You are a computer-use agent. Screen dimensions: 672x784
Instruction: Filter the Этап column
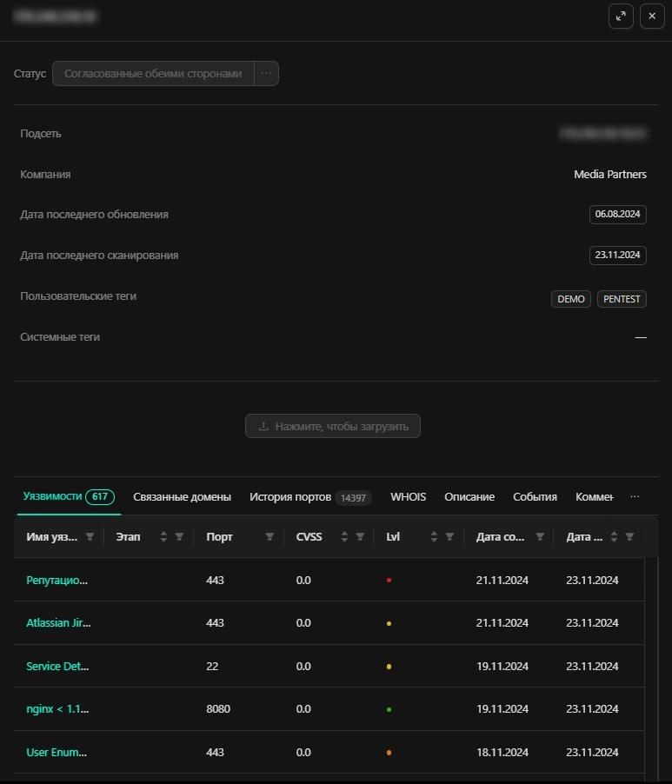click(x=179, y=537)
